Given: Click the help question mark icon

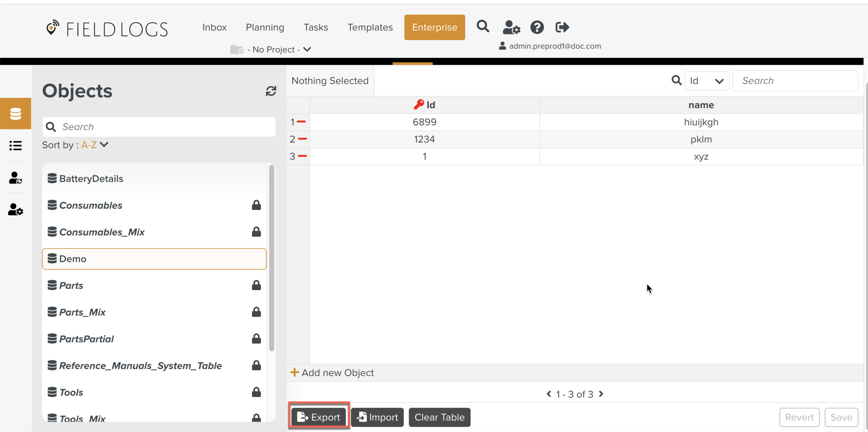Looking at the screenshot, I should point(537,27).
